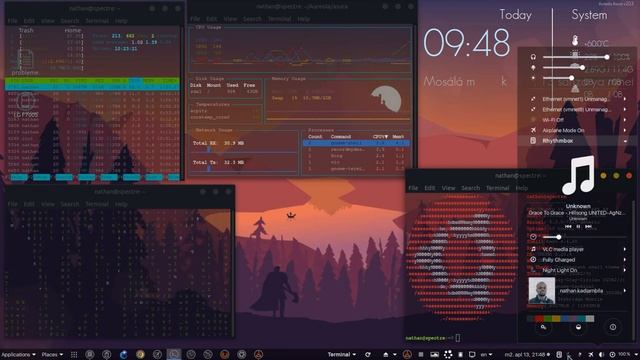
Task: Open File menu in the bottom-right neofetch terminal
Action: point(413,188)
